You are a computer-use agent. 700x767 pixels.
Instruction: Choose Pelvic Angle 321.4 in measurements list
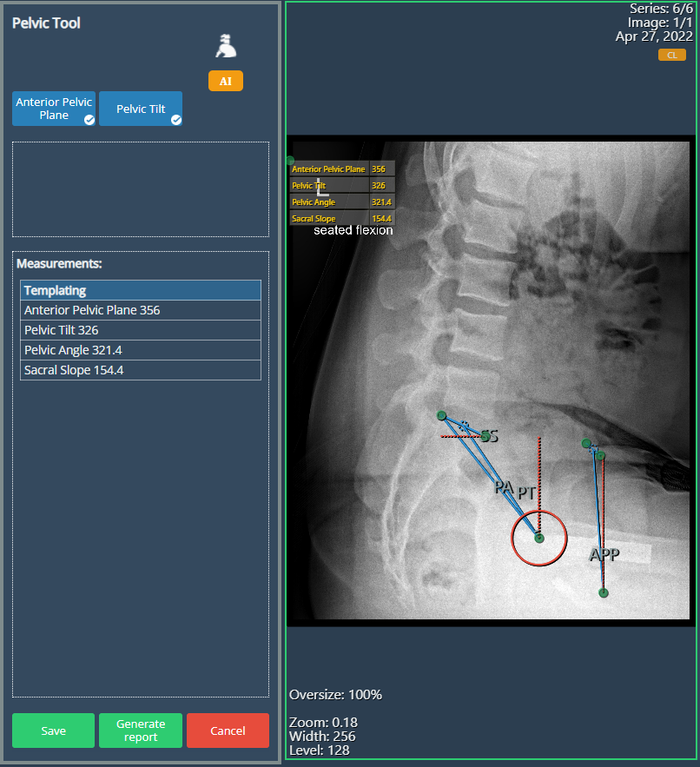click(x=141, y=350)
